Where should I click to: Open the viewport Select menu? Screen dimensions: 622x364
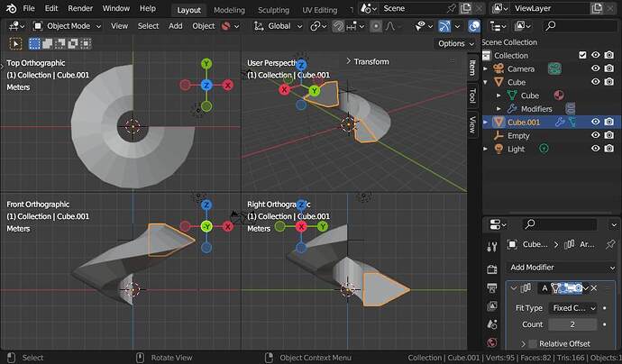click(x=148, y=26)
